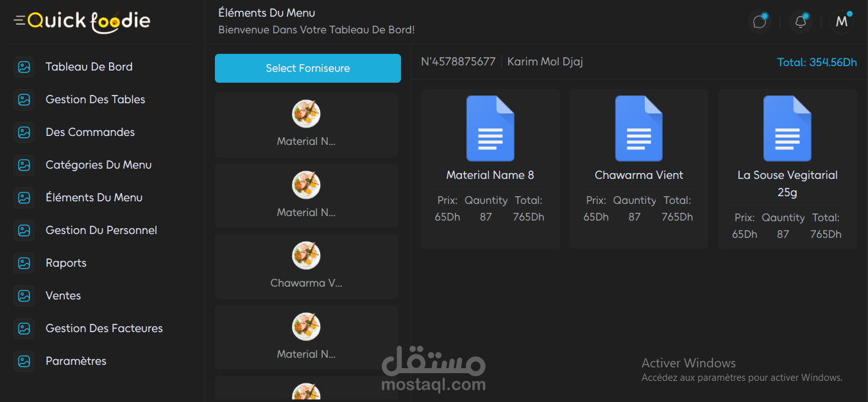Click the Gestion Des Facteures sidebar icon
868x402 pixels.
24,328
